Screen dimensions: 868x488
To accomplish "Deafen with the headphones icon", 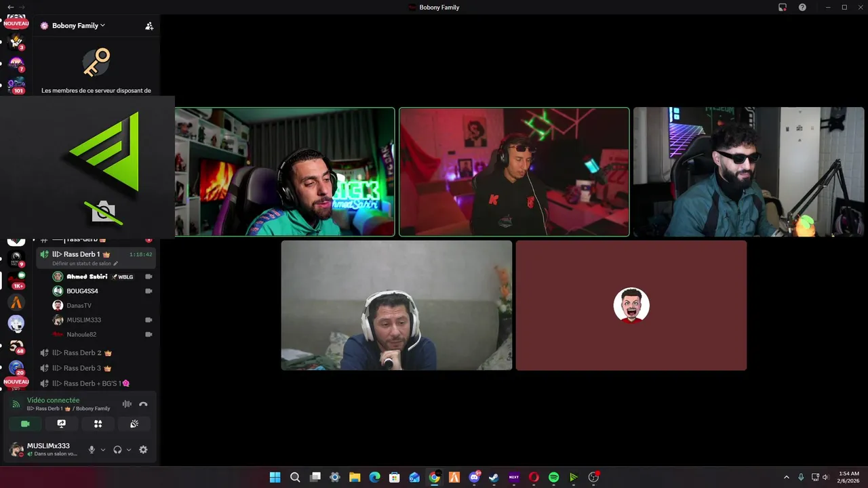I will (x=117, y=449).
